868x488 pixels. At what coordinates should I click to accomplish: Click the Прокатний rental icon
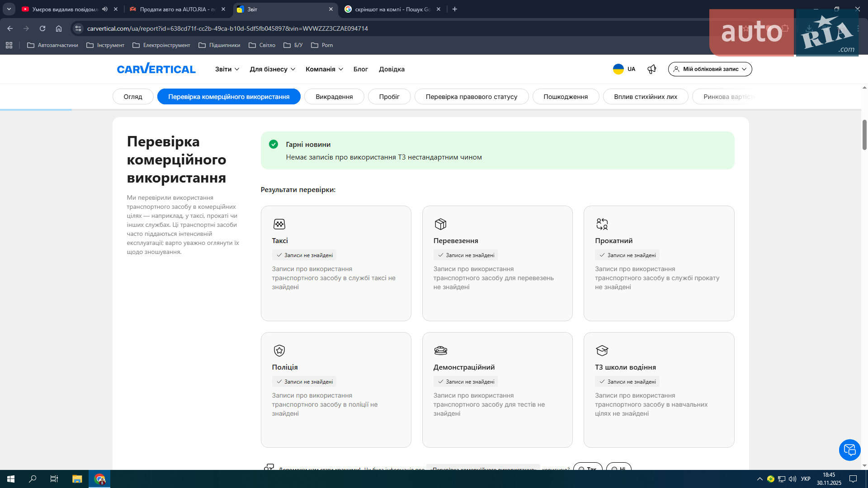point(602,224)
